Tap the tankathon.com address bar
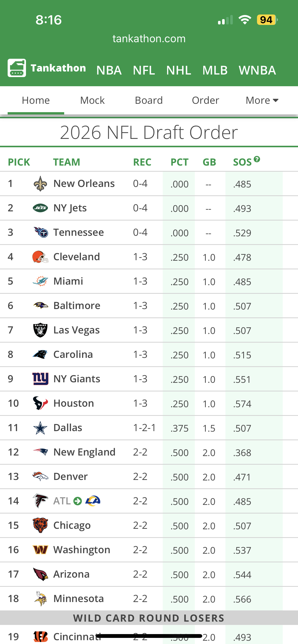 tap(149, 39)
